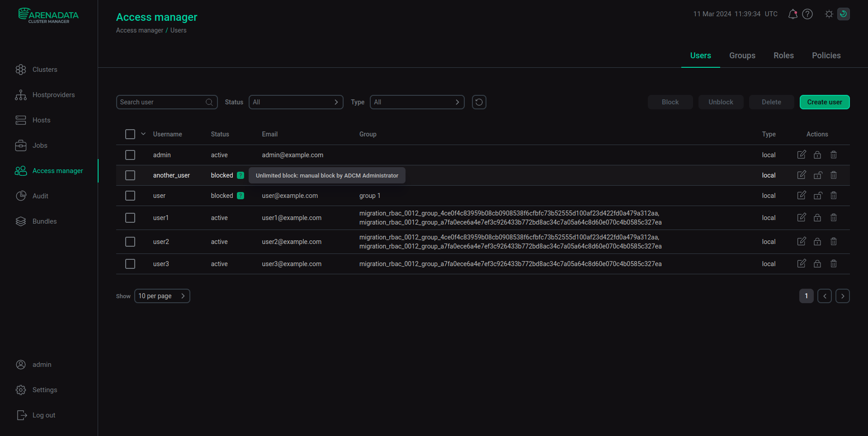This screenshot has height=436, width=868.
Task: Click the search magnifier icon
Action: 209,102
